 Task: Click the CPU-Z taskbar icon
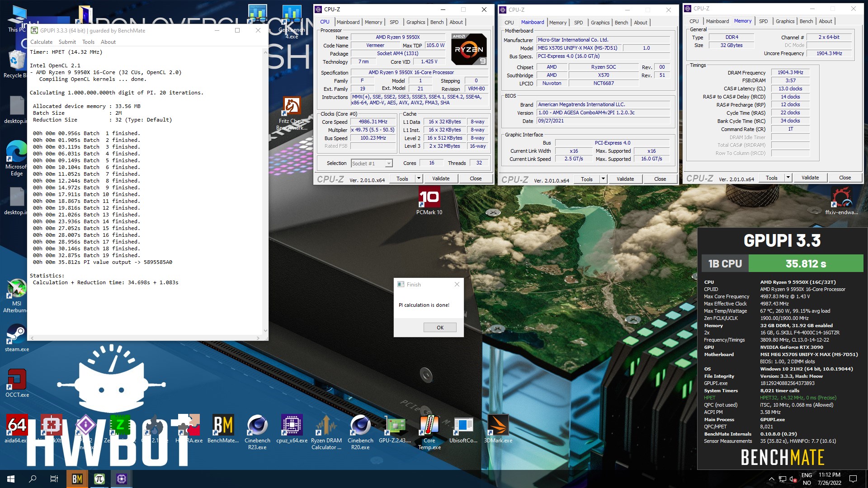pos(122,479)
